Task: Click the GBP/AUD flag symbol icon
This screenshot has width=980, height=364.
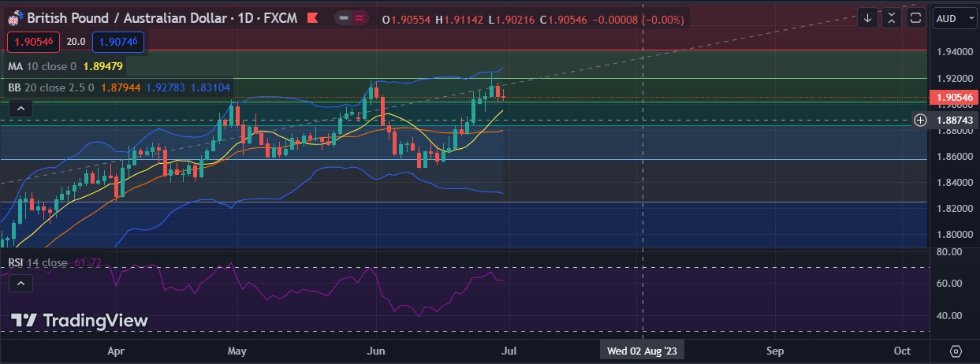Action: (14, 17)
